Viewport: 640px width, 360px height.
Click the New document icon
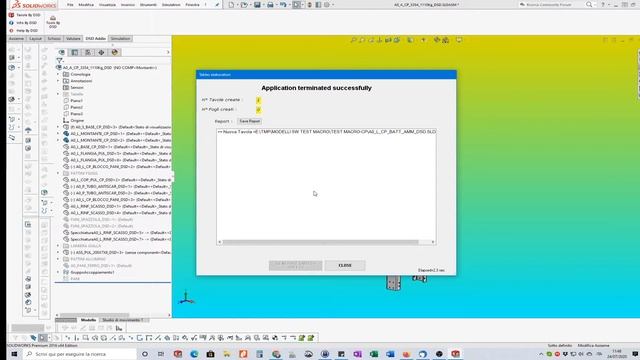tap(231, 5)
